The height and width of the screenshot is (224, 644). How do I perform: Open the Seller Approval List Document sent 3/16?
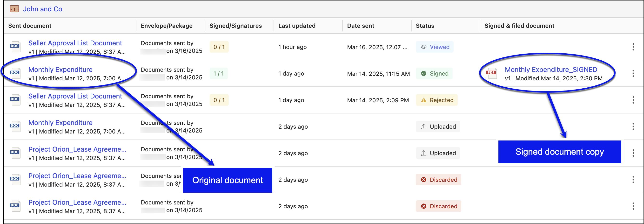75,43
